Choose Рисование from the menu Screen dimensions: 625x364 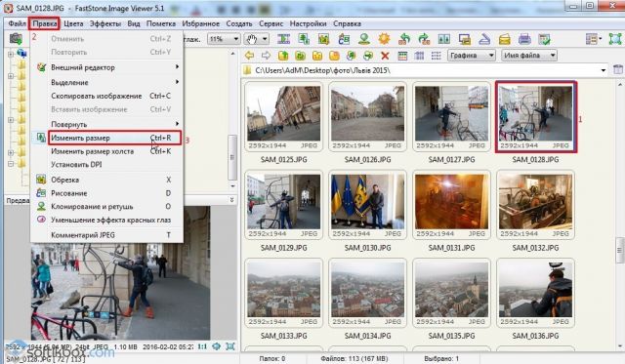coord(106,193)
